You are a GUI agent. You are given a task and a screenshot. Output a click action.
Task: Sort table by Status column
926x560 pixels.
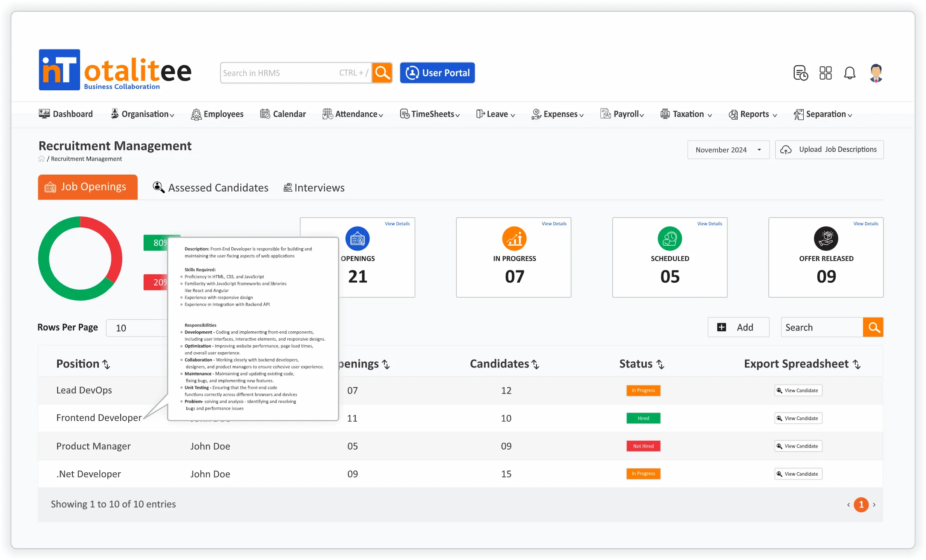(x=660, y=365)
